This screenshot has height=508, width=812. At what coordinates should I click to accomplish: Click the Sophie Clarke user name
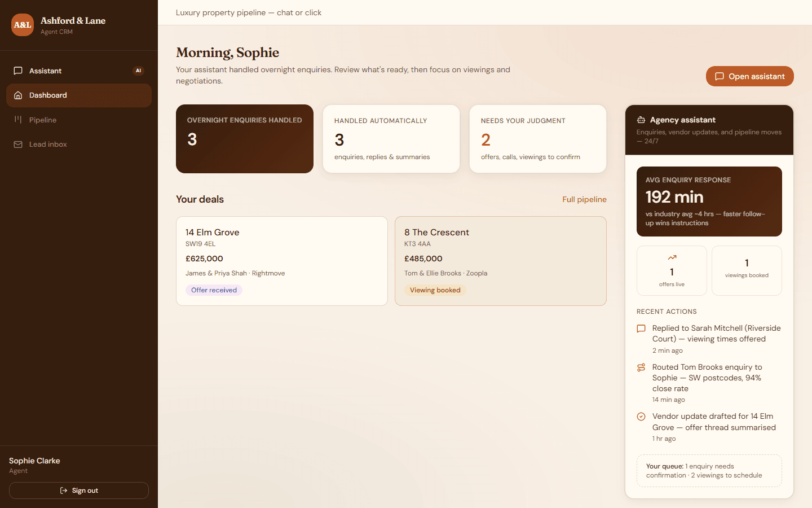point(34,461)
